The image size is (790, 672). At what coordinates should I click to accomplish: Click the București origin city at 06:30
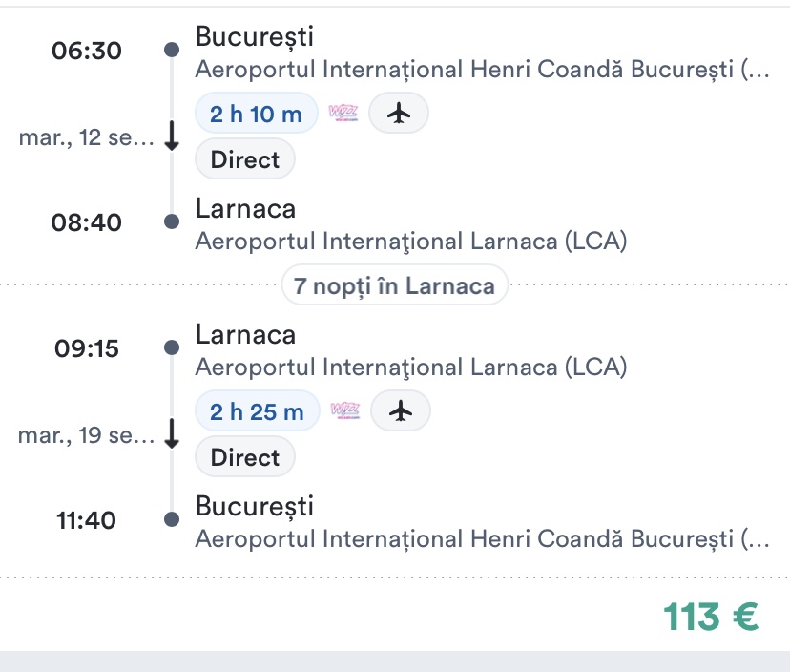click(254, 37)
